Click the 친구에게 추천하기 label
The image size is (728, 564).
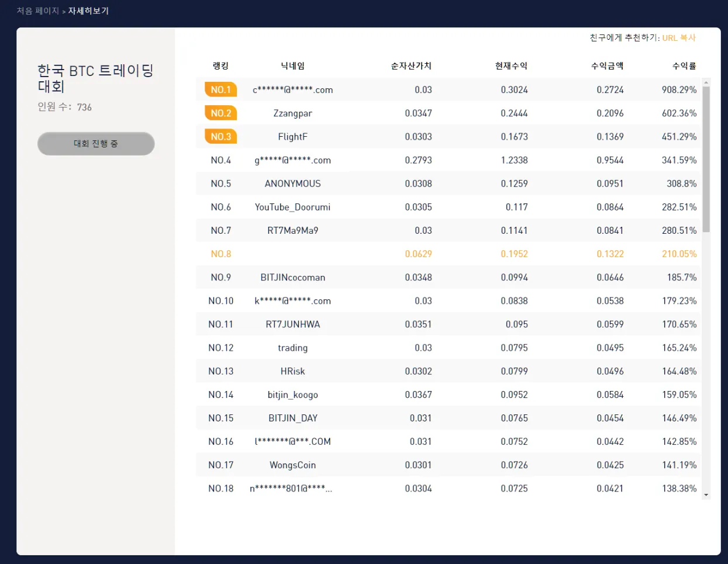click(625, 37)
